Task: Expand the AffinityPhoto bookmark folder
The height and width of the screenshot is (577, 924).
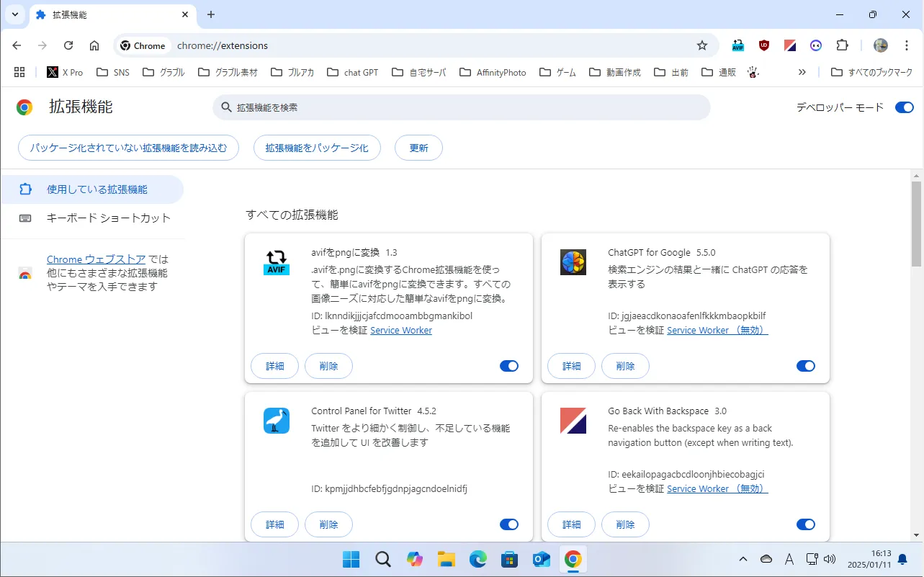Action: pos(492,72)
